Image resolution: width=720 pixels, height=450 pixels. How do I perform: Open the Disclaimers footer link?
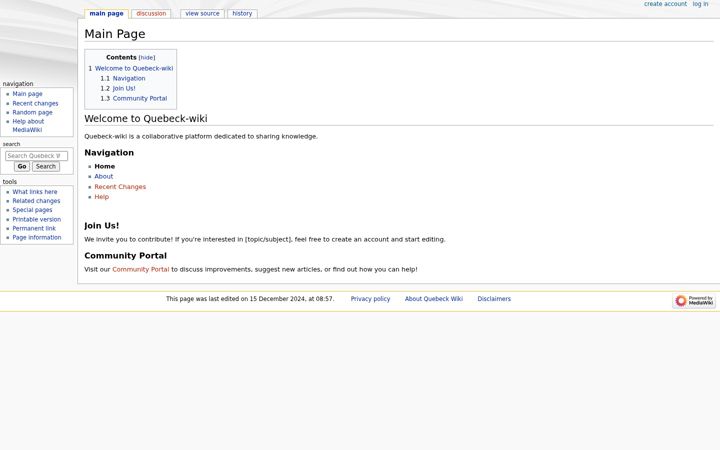494,299
